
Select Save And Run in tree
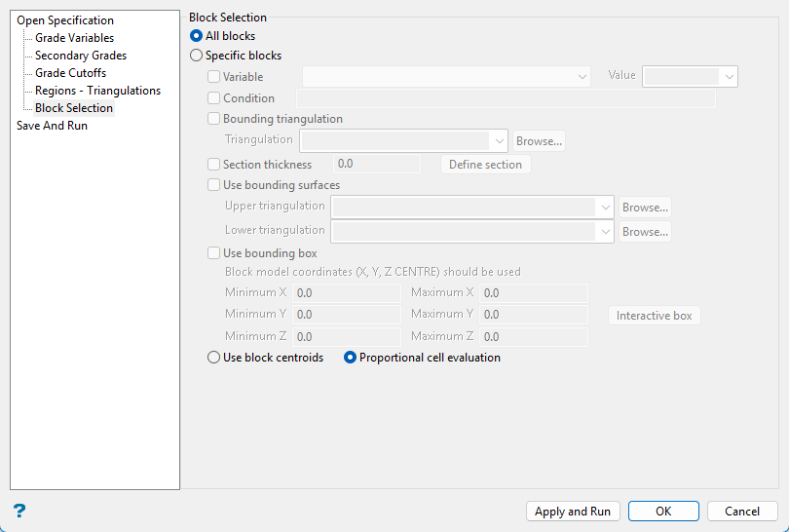tap(52, 126)
